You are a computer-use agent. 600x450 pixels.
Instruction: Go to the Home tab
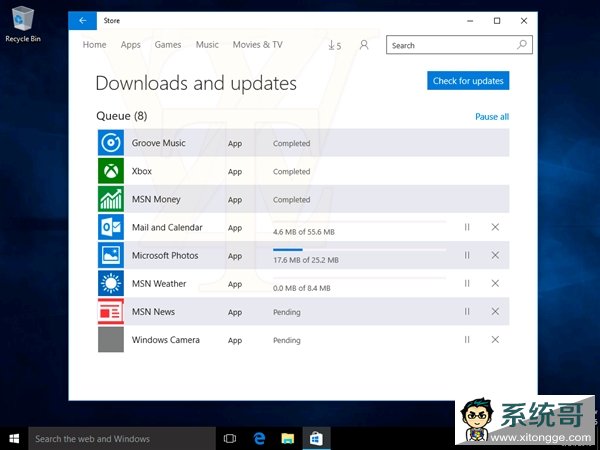click(x=95, y=45)
